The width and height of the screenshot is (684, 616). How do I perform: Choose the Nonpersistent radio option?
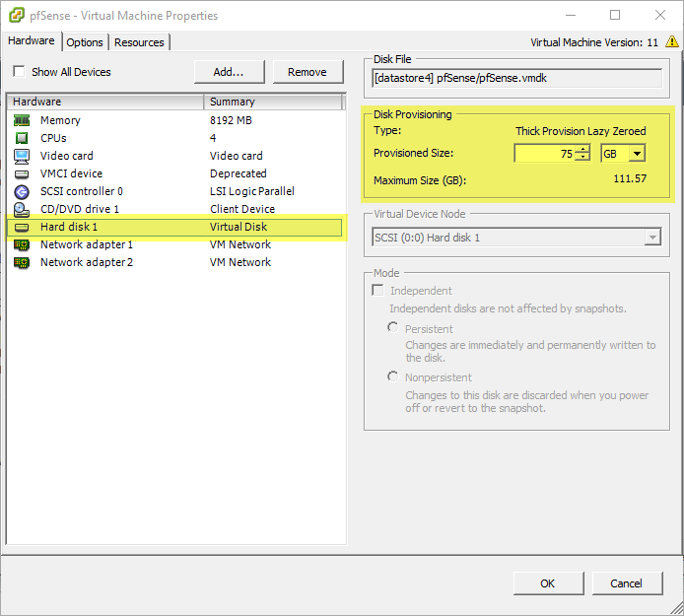coord(393,376)
